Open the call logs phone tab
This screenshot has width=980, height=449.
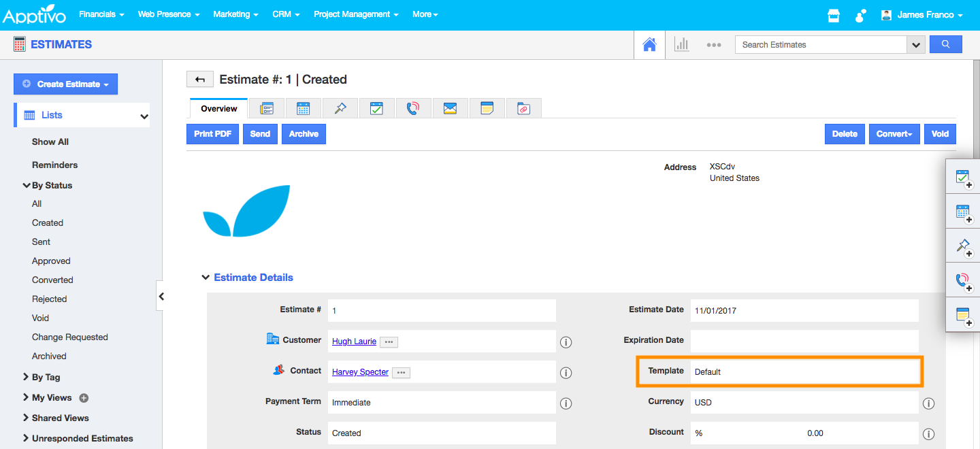pyautogui.click(x=413, y=108)
